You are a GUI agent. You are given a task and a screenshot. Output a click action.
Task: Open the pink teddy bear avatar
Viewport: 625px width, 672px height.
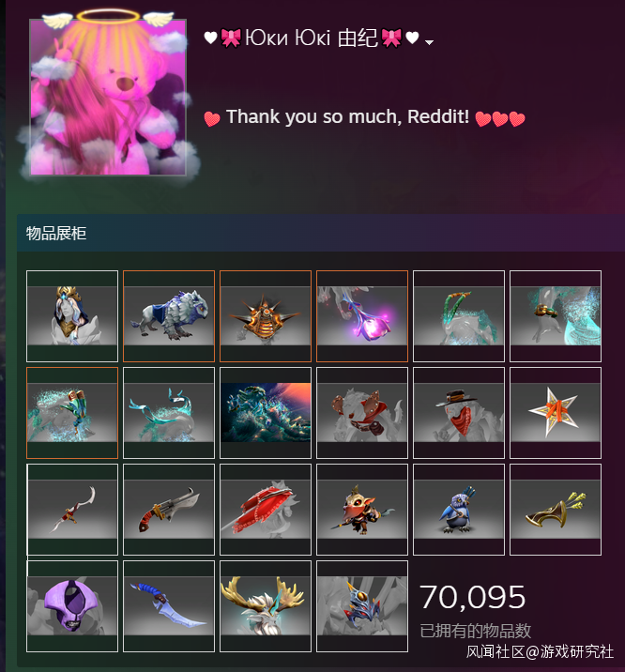click(x=108, y=98)
